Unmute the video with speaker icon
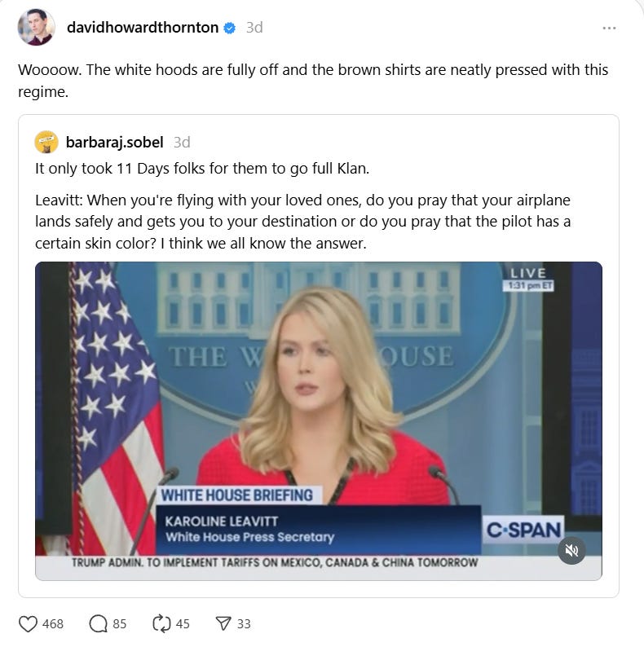Screen dimensions: 644x647 click(x=571, y=551)
